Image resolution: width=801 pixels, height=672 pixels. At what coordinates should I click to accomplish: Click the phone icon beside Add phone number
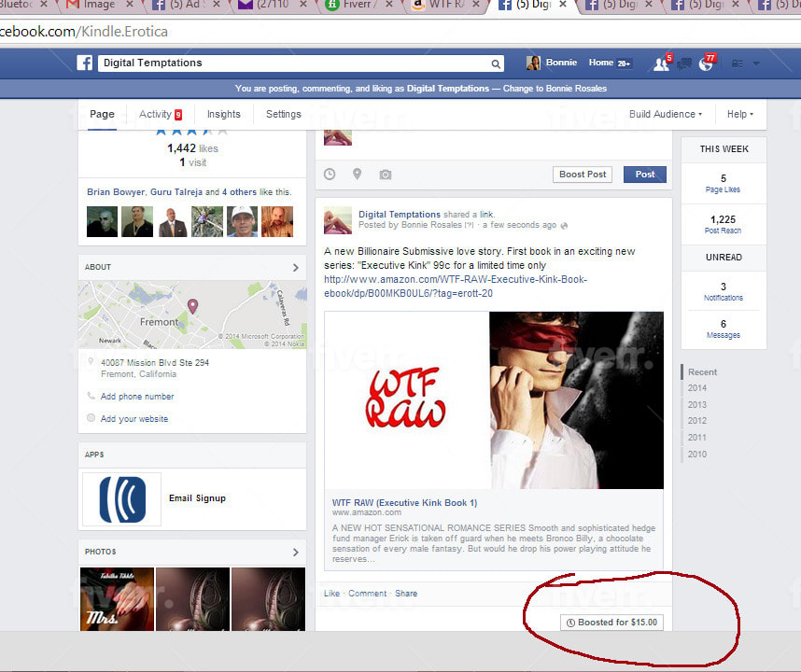pyautogui.click(x=91, y=396)
